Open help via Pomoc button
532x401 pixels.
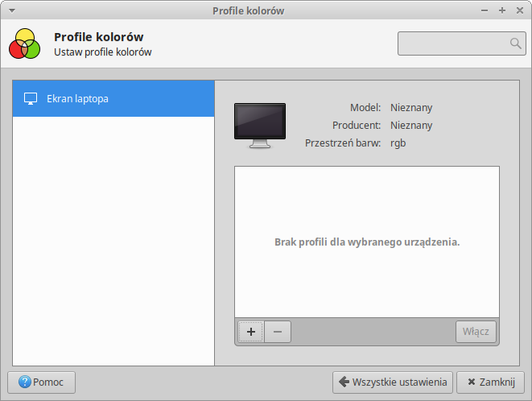point(41,382)
